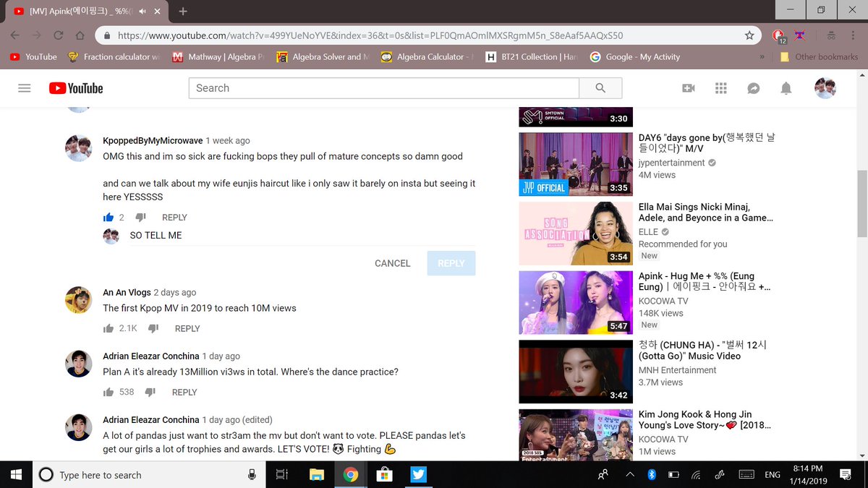Reply to the 13Million views comment
The width and height of the screenshot is (868, 488).
(184, 392)
